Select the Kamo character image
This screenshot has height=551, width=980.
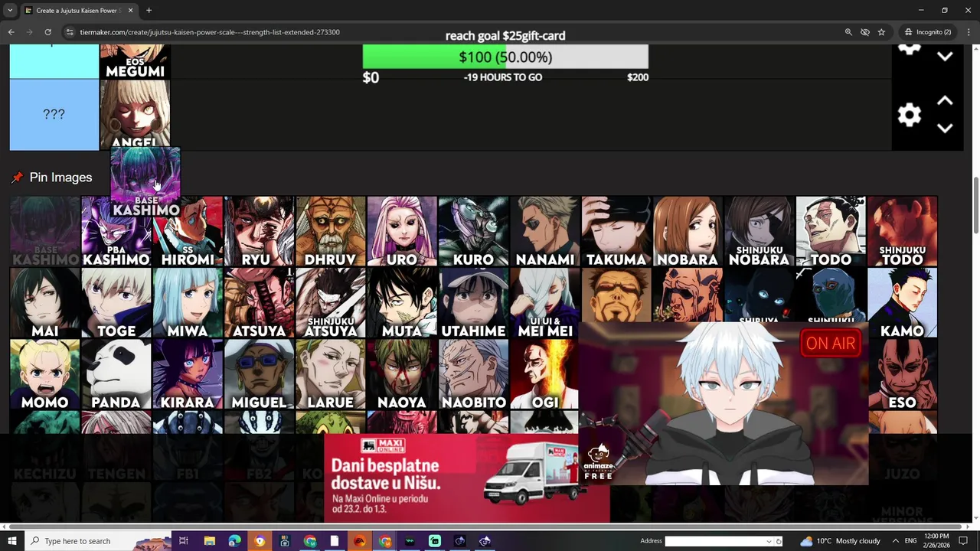click(x=902, y=303)
